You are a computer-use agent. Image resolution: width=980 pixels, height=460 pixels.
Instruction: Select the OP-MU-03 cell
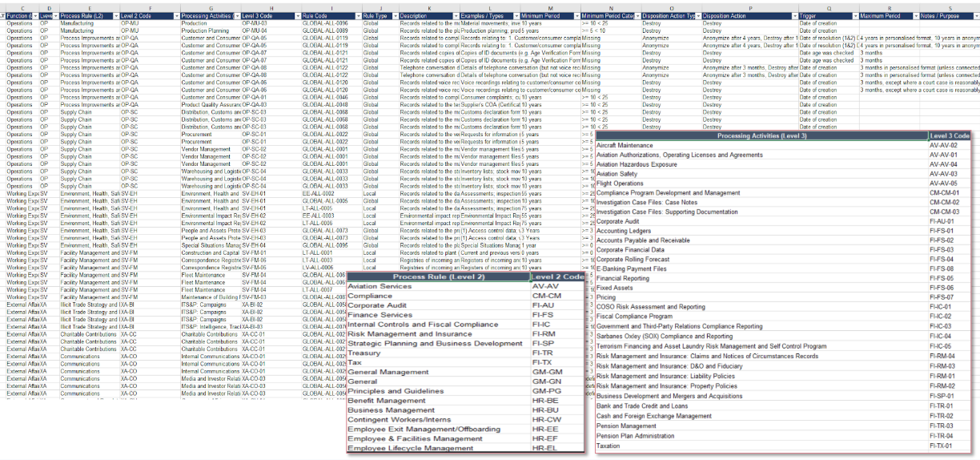[271, 23]
